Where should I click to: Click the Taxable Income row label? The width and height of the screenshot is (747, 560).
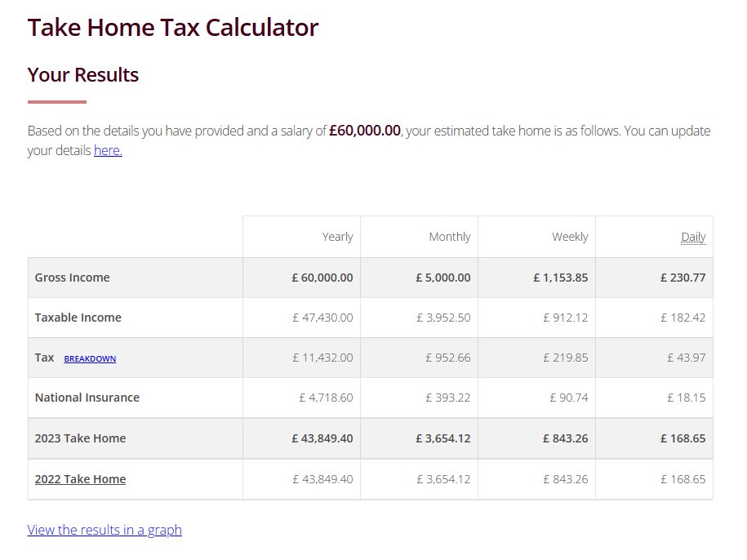click(x=78, y=318)
